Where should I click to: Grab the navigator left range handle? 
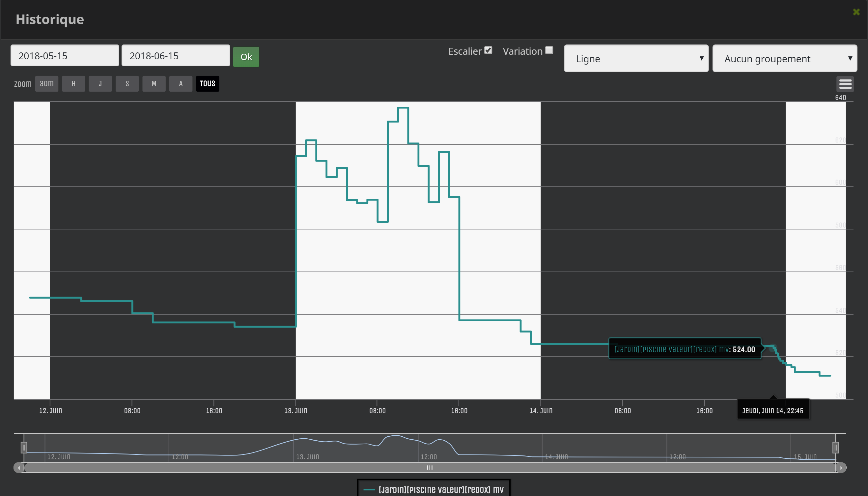[24, 447]
